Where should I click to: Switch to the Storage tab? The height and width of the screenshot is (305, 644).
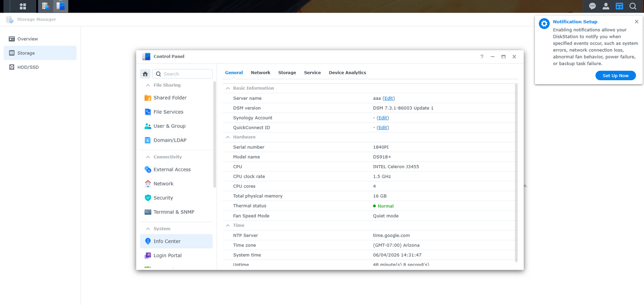[287, 73]
